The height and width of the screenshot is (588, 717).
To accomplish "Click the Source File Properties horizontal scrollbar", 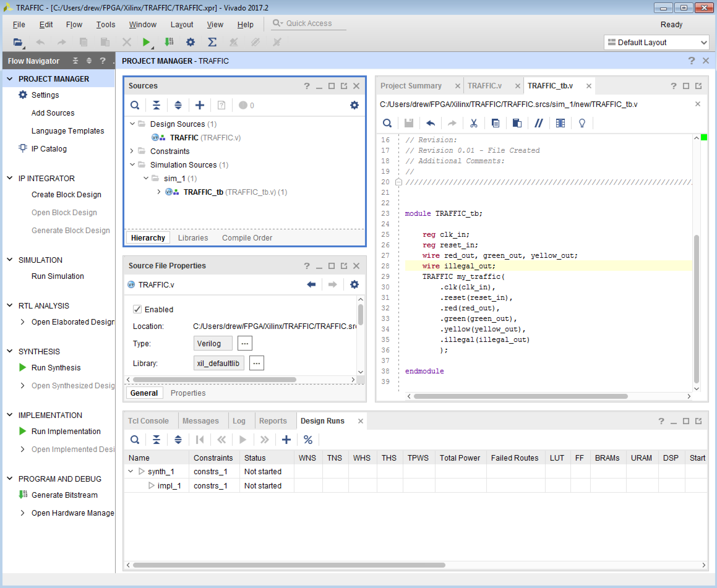I will pos(214,380).
